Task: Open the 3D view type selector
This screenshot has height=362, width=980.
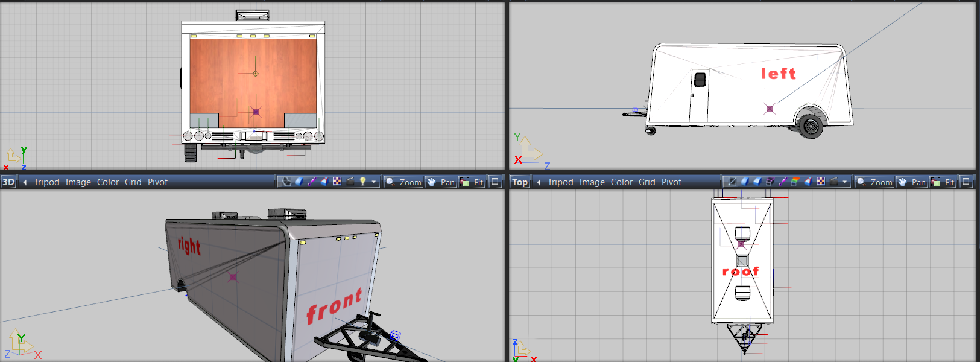Action: coord(8,182)
